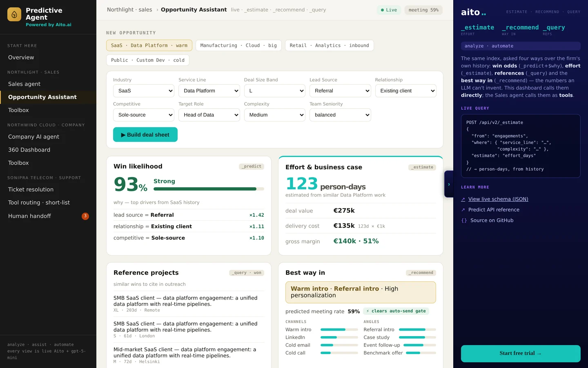Open Sales agent in the sidebar
Image resolution: width=588 pixels, height=368 pixels.
[x=48, y=84]
